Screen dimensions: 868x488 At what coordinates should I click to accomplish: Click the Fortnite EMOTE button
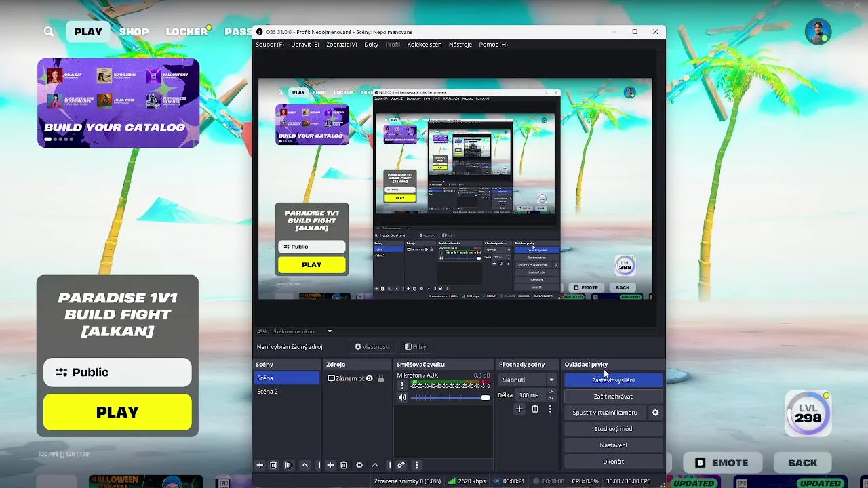722,462
